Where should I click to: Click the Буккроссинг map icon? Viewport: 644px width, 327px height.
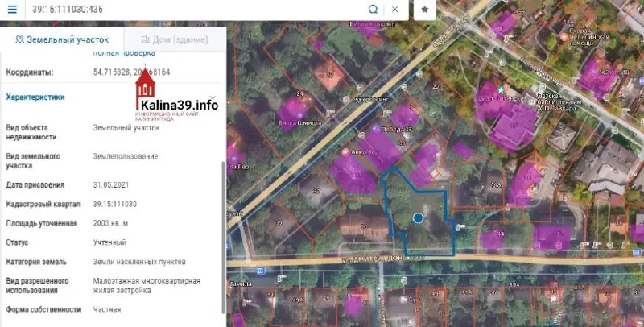346,99
